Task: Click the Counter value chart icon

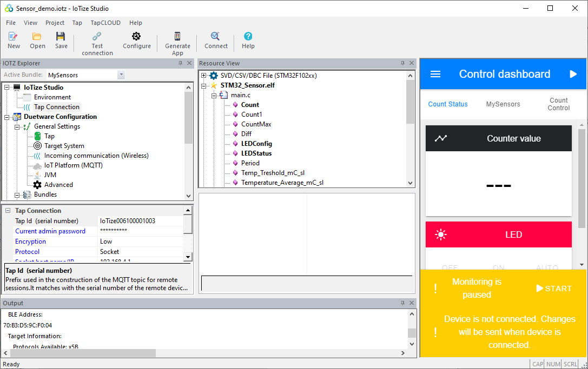Action: pyautogui.click(x=441, y=138)
